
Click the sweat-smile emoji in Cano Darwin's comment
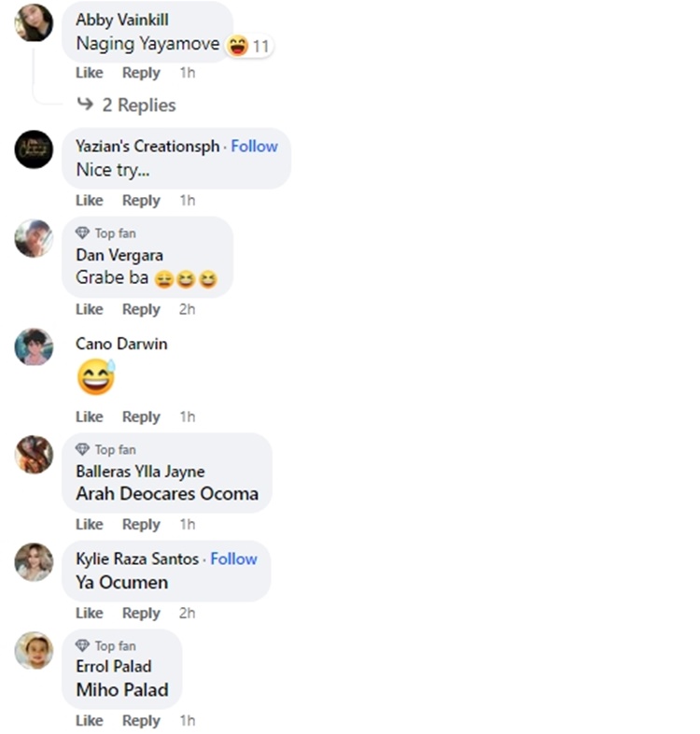[96, 377]
